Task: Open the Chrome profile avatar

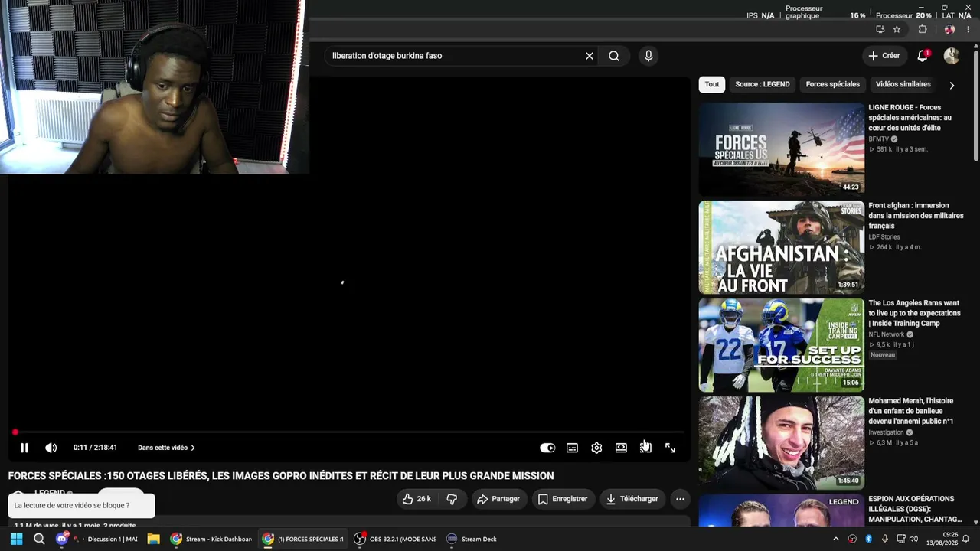Action: tap(949, 29)
